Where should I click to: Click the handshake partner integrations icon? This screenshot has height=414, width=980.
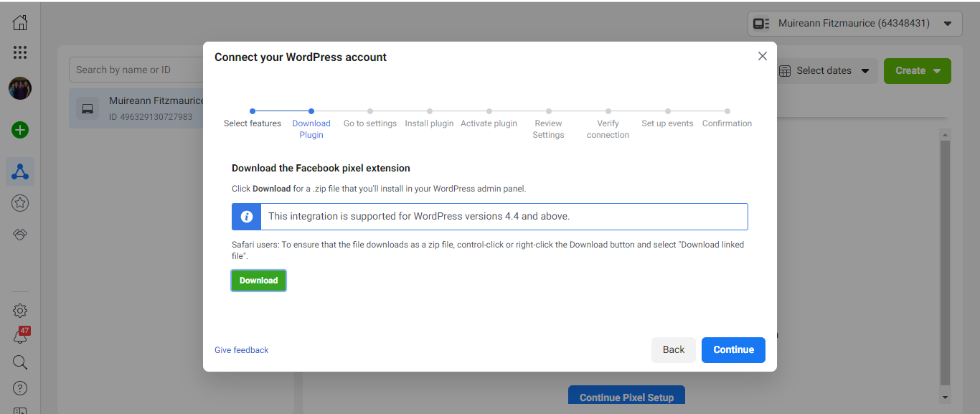[x=20, y=235]
